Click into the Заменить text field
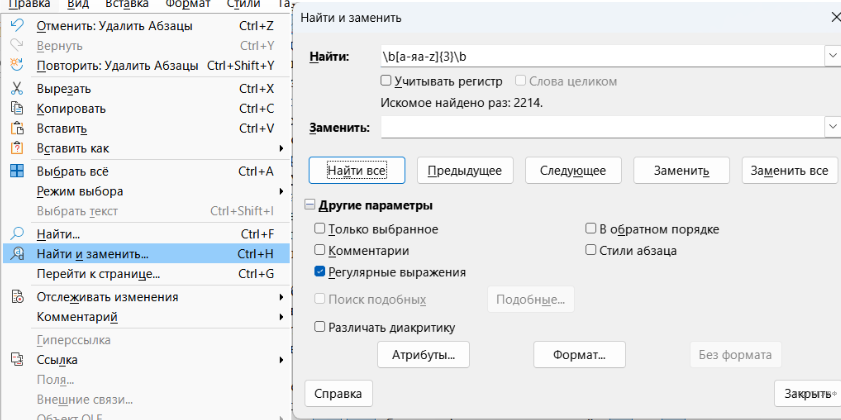 [x=600, y=127]
